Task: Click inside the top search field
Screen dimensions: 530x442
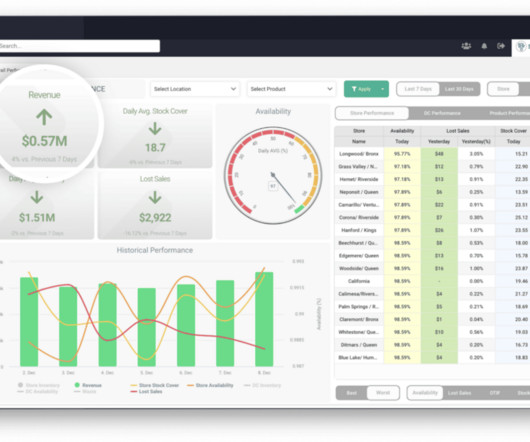Action: (80, 46)
